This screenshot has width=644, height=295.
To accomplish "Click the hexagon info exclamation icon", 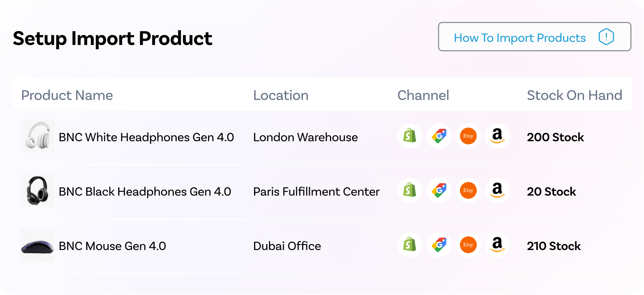I will tap(606, 37).
